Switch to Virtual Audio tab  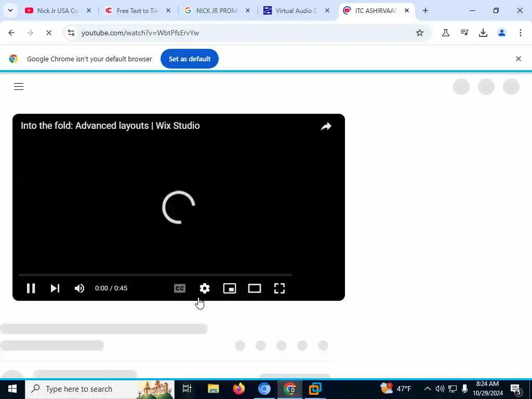pos(296,10)
